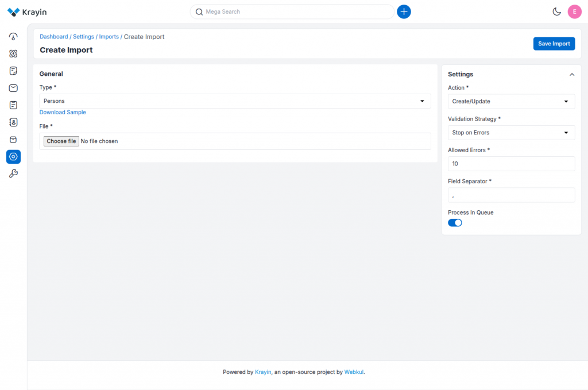Click the Download Sample link
Screen dimensions: 588x390
63,112
